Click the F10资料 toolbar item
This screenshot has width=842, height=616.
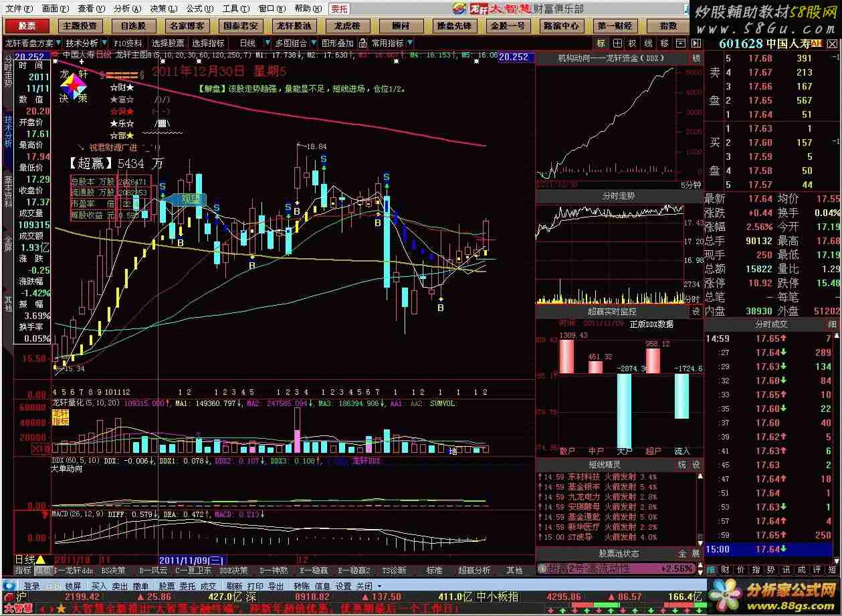pyautogui.click(x=128, y=43)
